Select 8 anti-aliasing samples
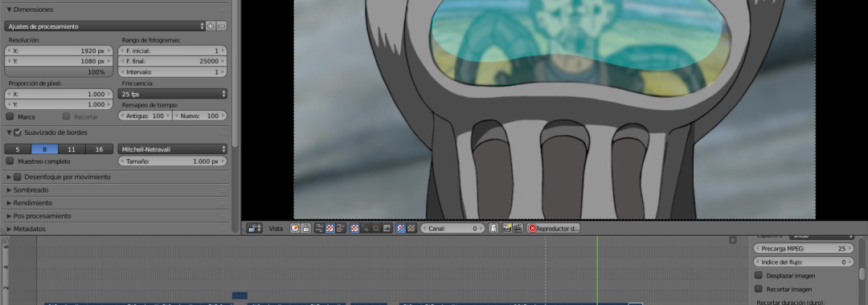Screen dimensions: 868x305 (x=45, y=149)
